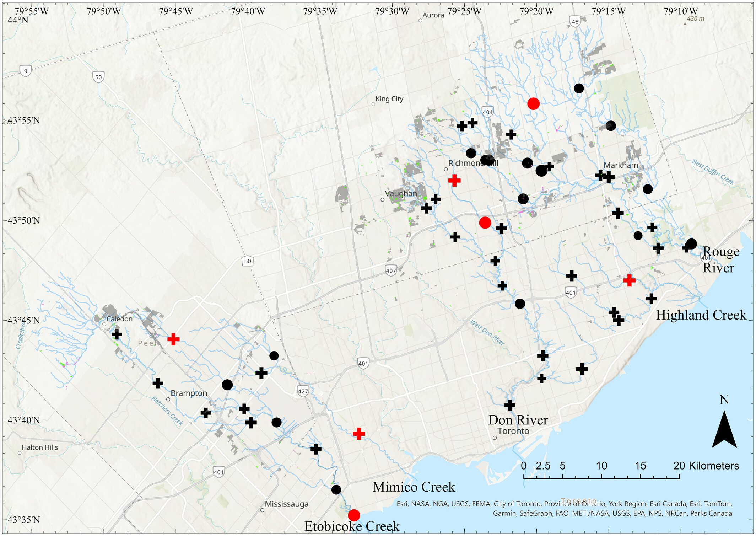Click the Rouge River label
The image size is (756, 536).
(x=721, y=259)
